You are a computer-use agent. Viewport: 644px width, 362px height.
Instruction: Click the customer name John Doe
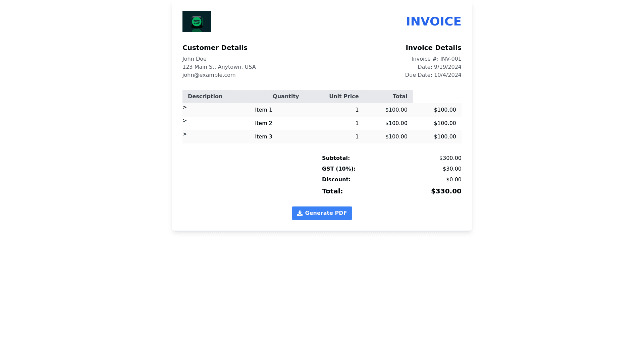pyautogui.click(x=194, y=59)
